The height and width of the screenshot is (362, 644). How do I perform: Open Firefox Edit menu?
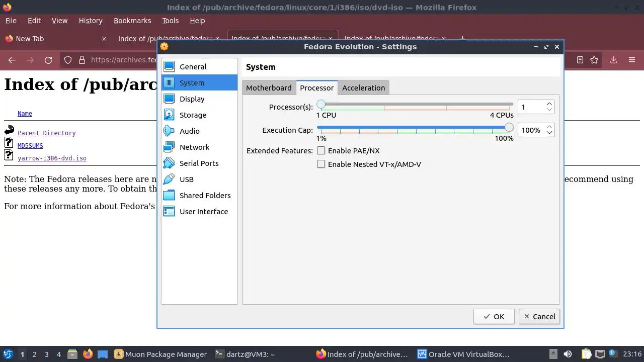34,21
